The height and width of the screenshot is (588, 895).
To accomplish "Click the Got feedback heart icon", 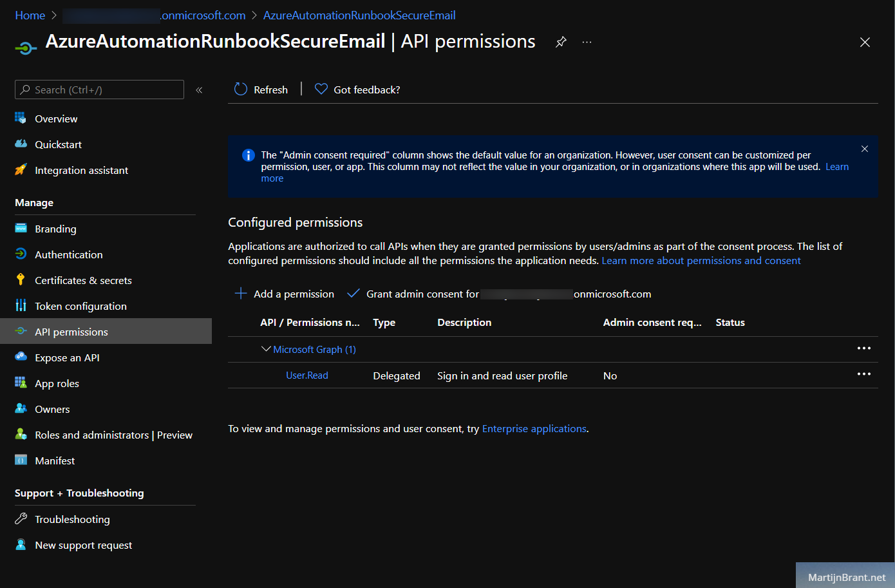I will pos(321,89).
